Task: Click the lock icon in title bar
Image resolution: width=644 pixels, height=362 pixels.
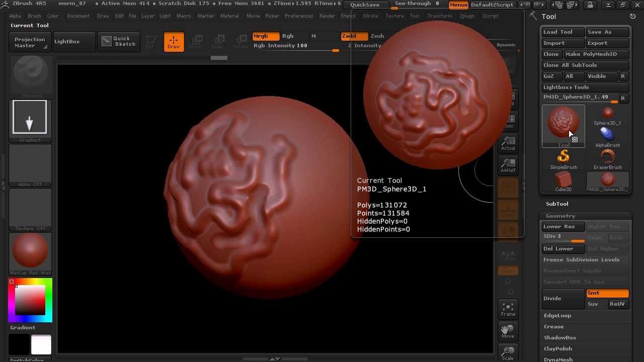Action: (590, 5)
